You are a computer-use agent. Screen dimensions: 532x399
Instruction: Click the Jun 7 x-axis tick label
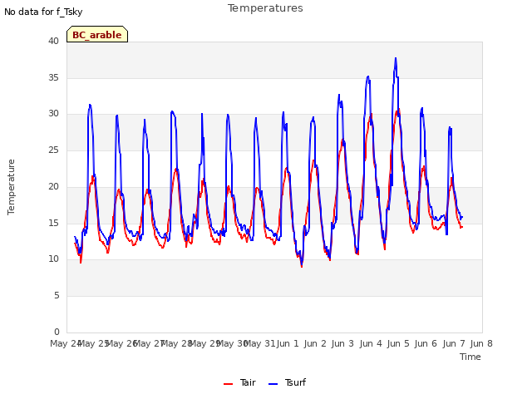(x=454, y=343)
